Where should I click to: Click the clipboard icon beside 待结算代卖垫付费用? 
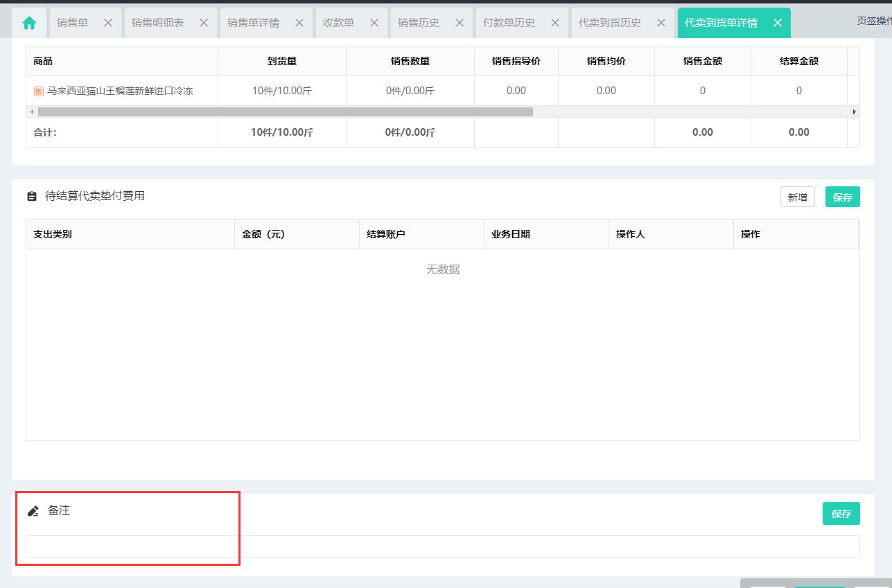(32, 196)
